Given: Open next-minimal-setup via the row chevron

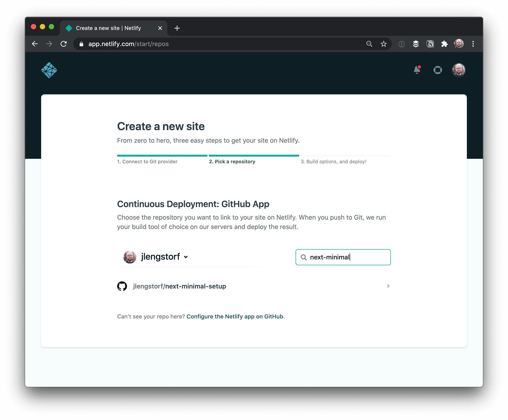Looking at the screenshot, I should coord(388,286).
